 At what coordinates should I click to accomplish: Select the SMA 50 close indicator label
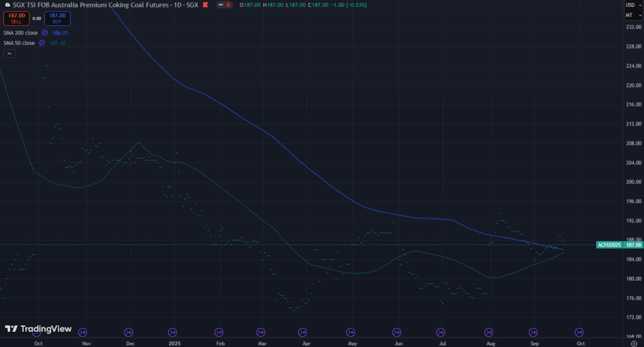pos(18,43)
